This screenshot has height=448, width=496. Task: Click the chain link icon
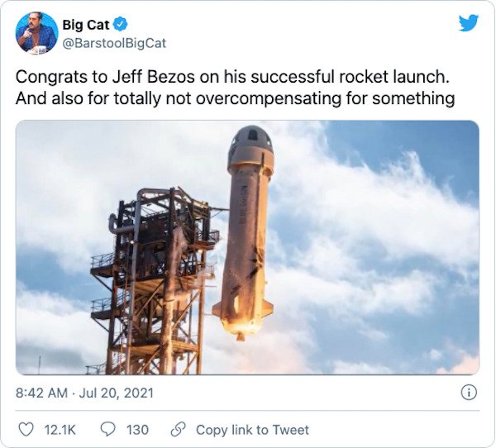coord(177,430)
